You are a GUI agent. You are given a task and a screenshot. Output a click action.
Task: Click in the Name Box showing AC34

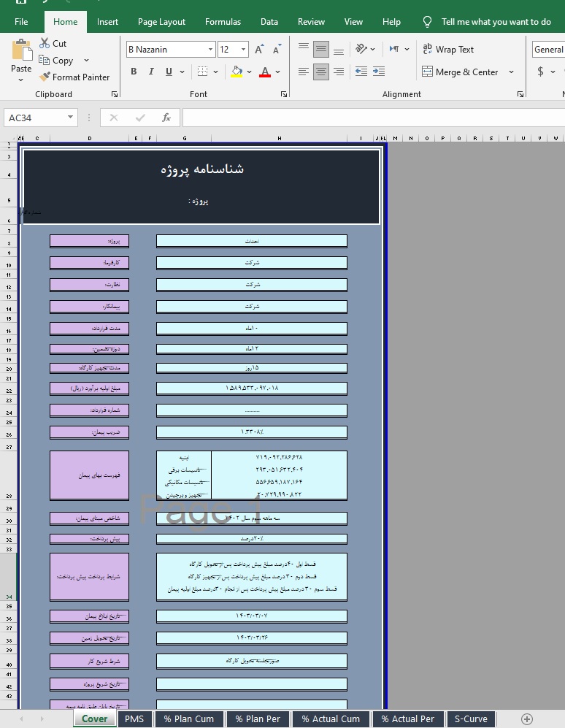[x=35, y=118]
